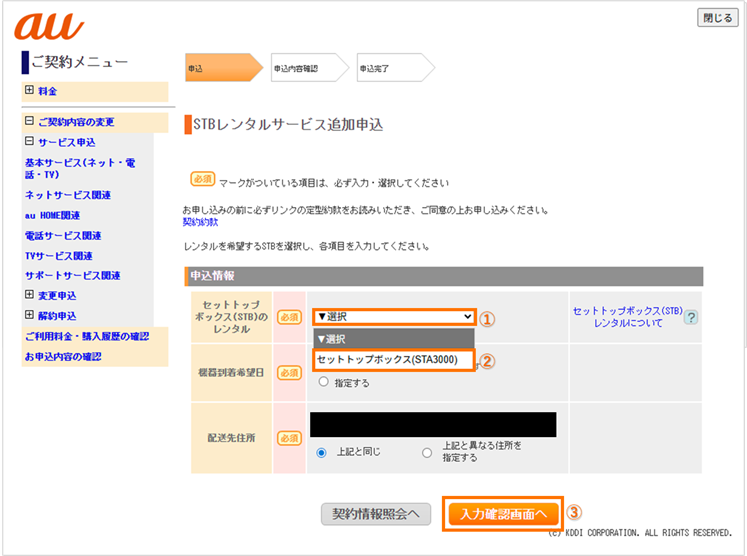Choose セットトップボックス(STA3000) option
This screenshot has width=747, height=556.
(393, 360)
